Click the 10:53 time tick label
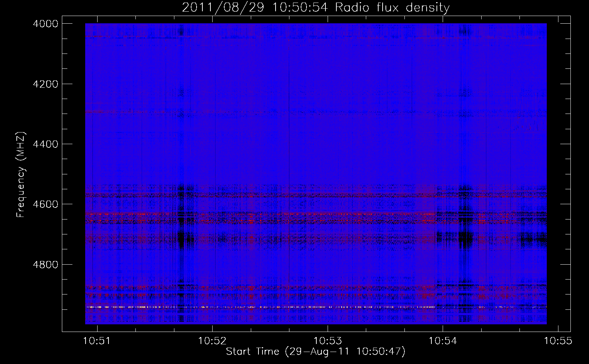This screenshot has width=589, height=364. (328, 341)
